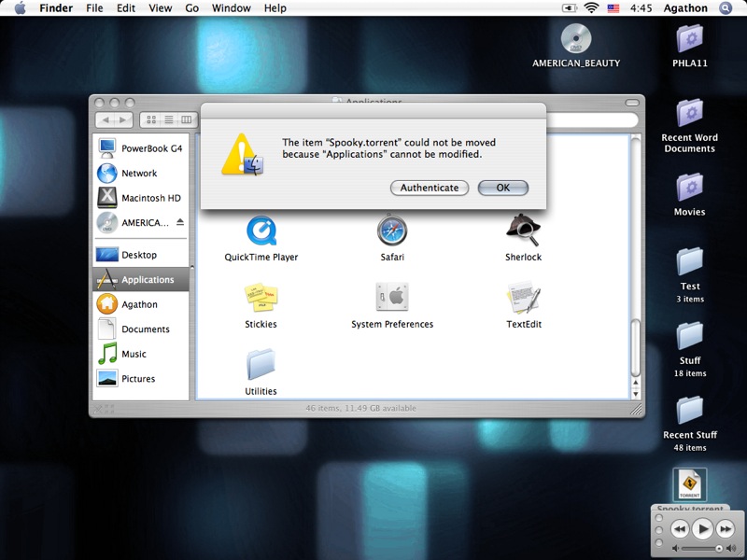
Task: Click the volume slider knob in player
Action: coord(718,548)
